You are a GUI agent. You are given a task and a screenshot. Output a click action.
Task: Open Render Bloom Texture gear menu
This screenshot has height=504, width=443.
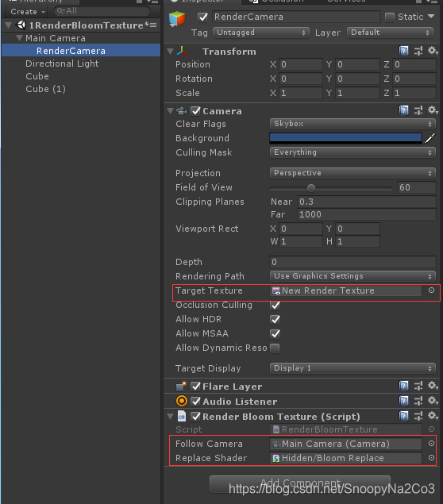(433, 416)
